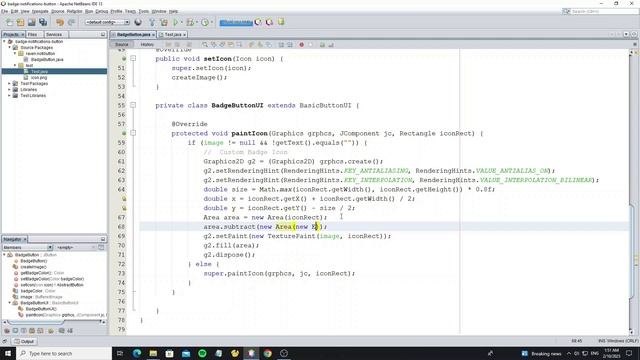Open the Edit menu
This screenshot has width=640, height=360.
[x=14, y=11]
